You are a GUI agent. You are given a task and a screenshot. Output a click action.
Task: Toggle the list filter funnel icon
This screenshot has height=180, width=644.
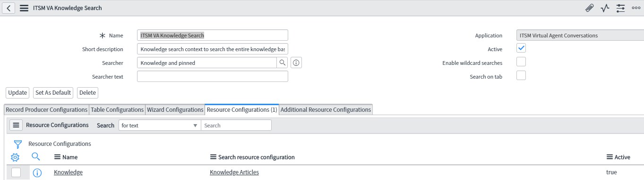(18, 144)
